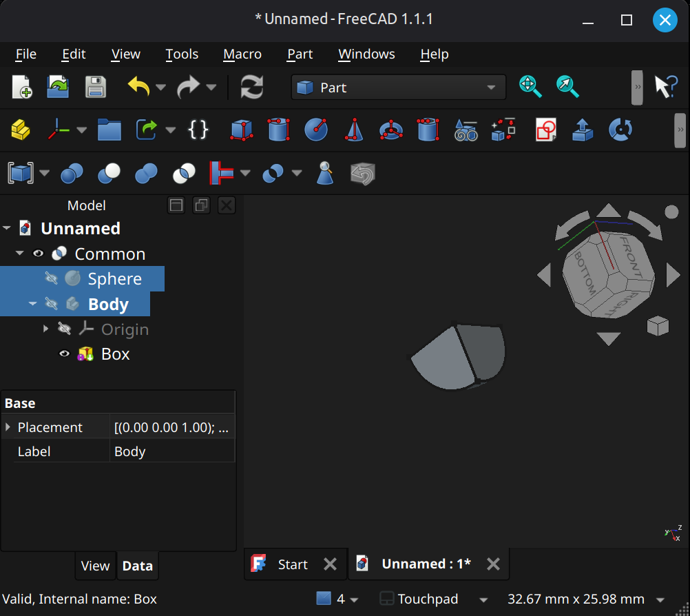Screen dimensions: 690x616
Task: Create a cube primitive
Action: (242, 130)
